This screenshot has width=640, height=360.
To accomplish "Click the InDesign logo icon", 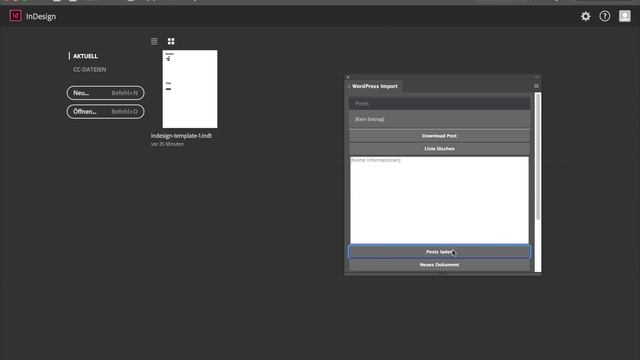I will click(x=16, y=16).
